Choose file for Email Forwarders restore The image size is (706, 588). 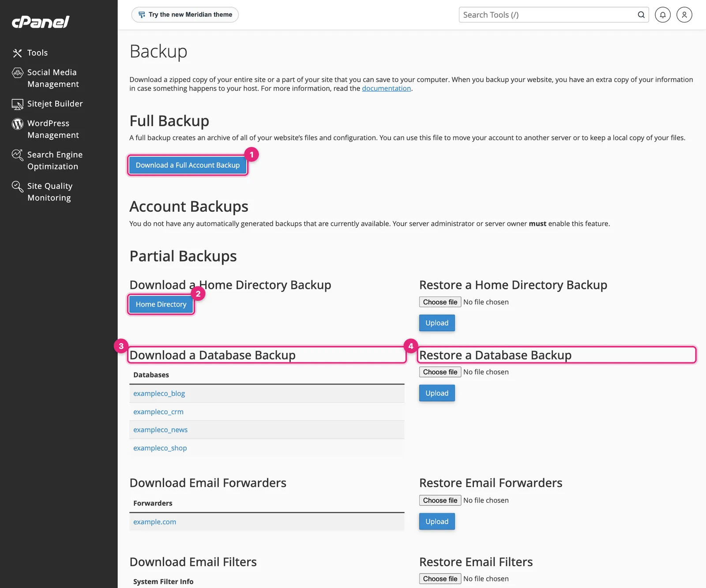[440, 500]
